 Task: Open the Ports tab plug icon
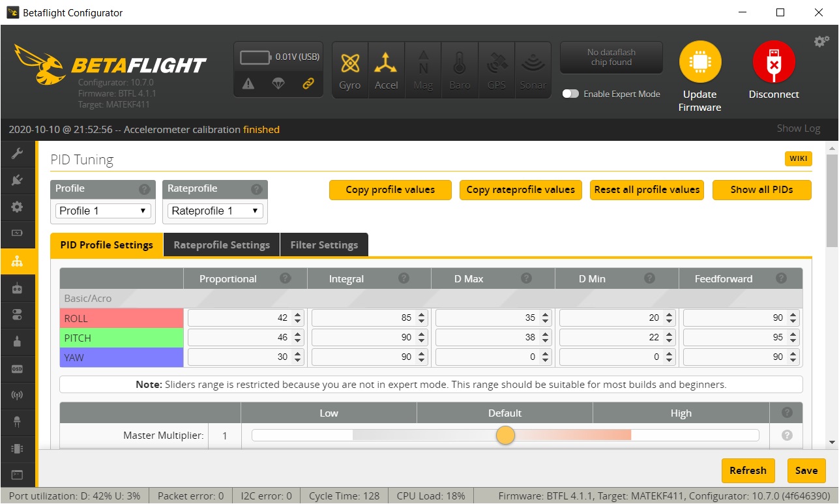tap(17, 179)
